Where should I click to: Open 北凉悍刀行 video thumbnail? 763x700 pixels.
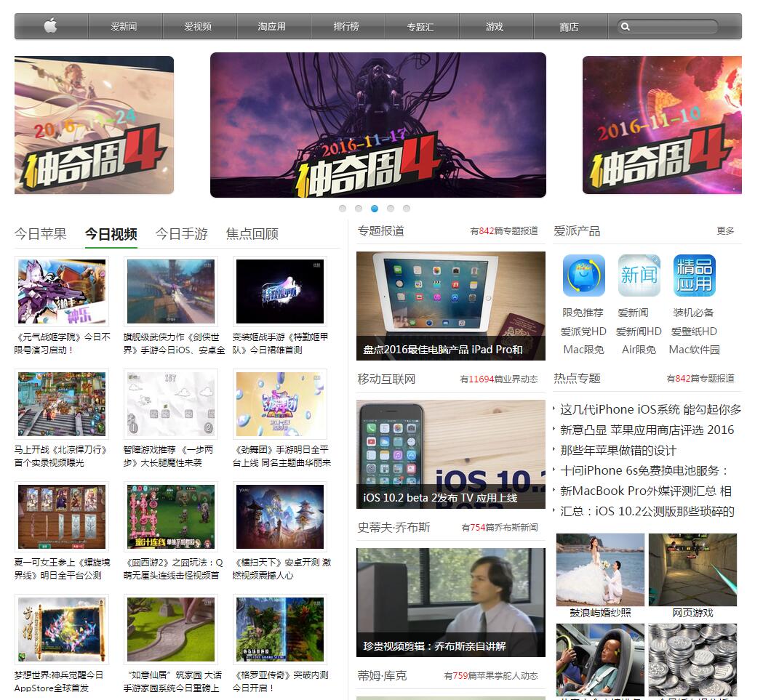(x=62, y=404)
